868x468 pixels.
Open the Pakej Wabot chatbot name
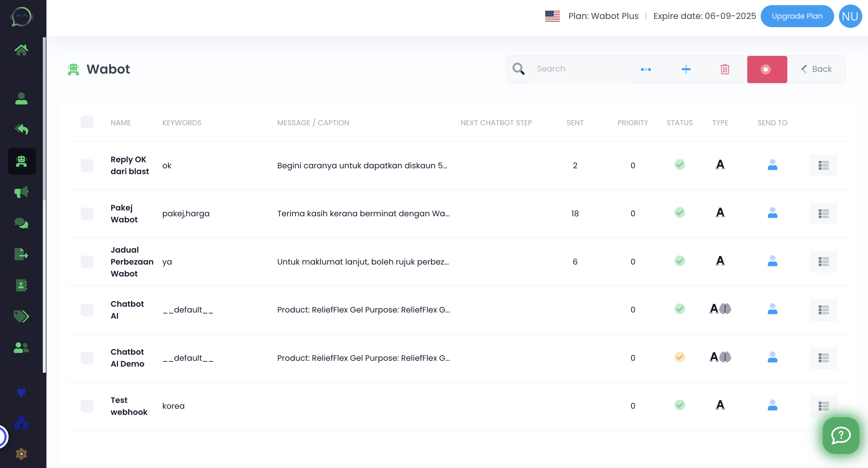pos(124,214)
